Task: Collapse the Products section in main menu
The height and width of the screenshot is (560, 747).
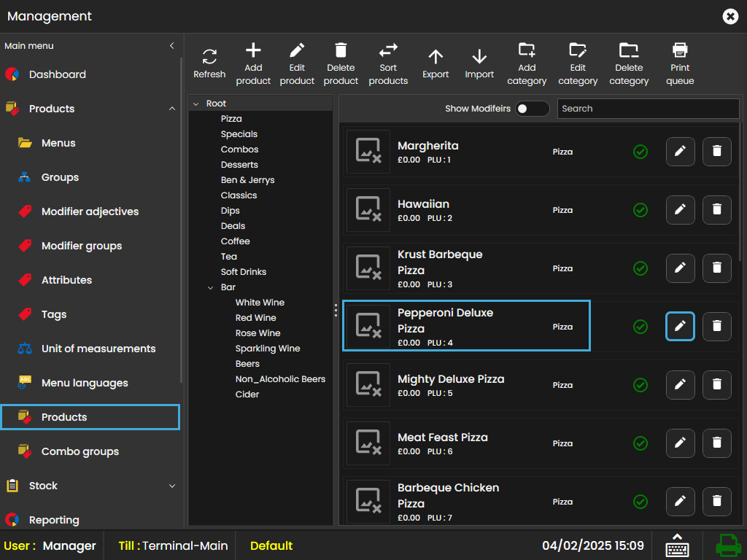Action: pyautogui.click(x=172, y=109)
